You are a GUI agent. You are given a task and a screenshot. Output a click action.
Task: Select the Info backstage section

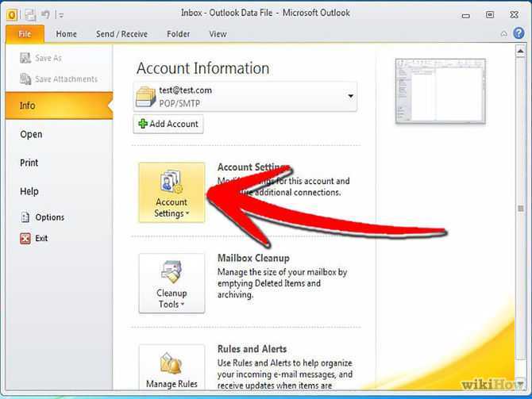pos(59,106)
